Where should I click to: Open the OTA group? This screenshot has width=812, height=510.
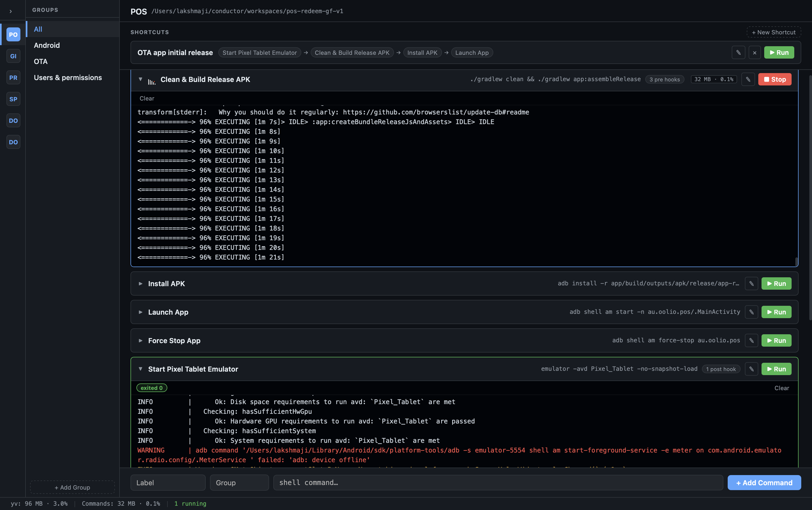click(x=73, y=61)
